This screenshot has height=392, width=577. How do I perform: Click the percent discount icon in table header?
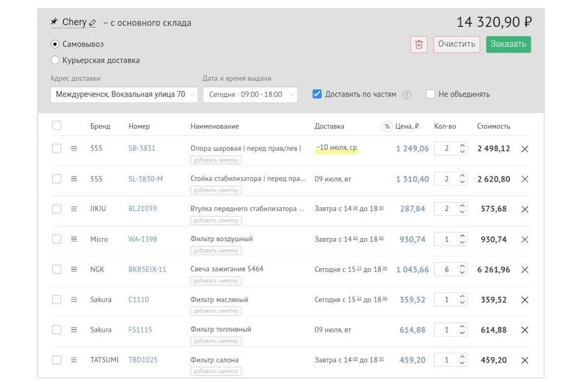pyautogui.click(x=387, y=126)
